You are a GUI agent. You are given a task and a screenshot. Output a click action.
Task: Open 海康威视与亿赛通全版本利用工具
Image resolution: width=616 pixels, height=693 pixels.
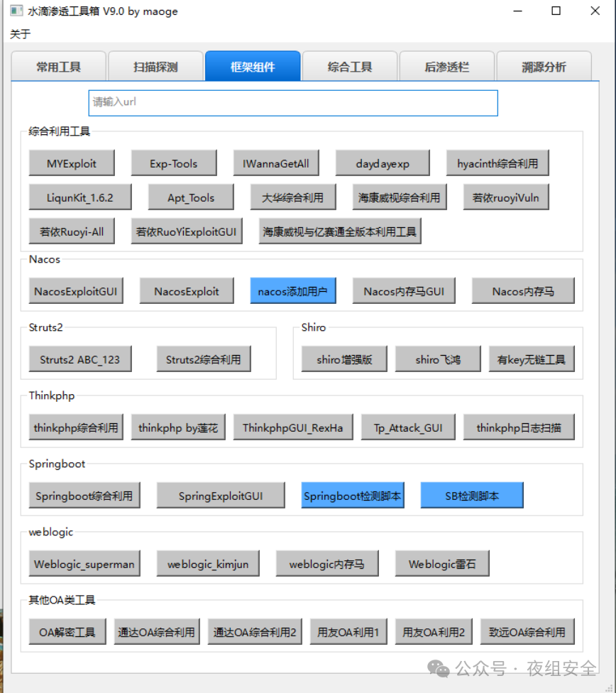pyautogui.click(x=340, y=231)
